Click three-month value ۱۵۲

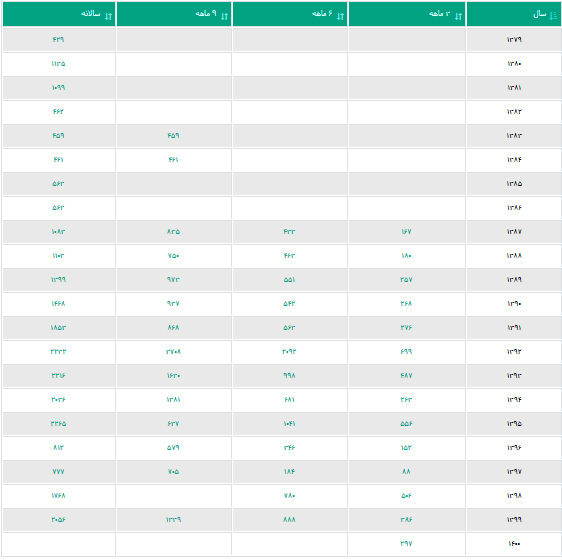coord(406,447)
